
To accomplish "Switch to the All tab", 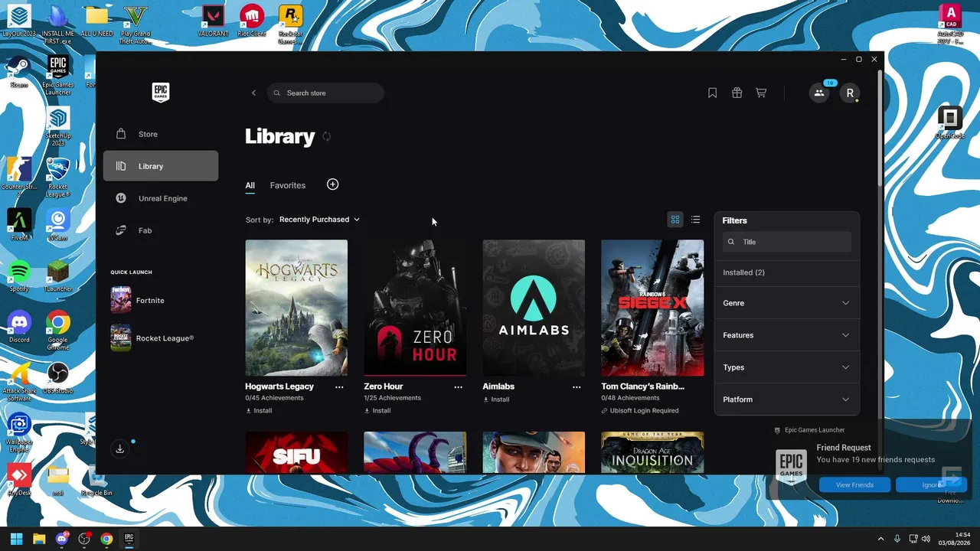I will pos(250,185).
